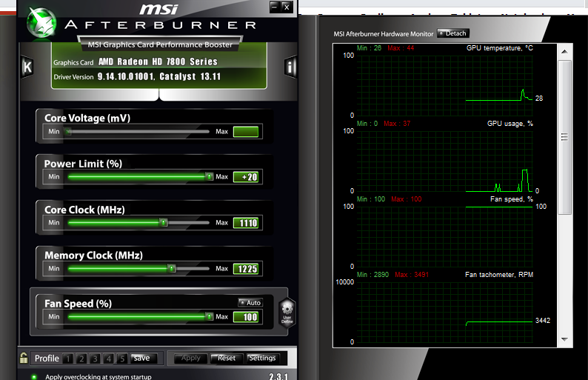Open the Kombustor K side button
Viewport: 588px width, 380px height.
click(x=27, y=67)
